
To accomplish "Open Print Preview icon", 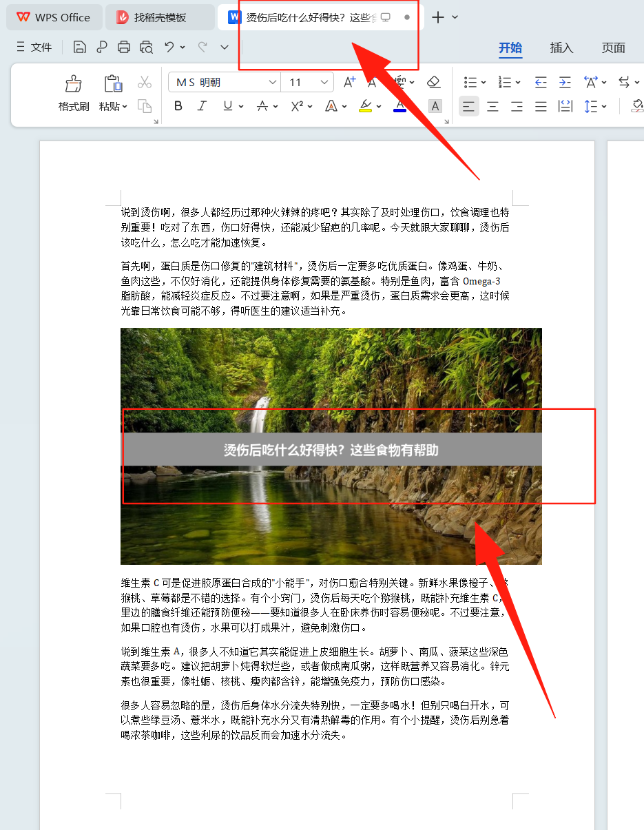I will pyautogui.click(x=146, y=47).
